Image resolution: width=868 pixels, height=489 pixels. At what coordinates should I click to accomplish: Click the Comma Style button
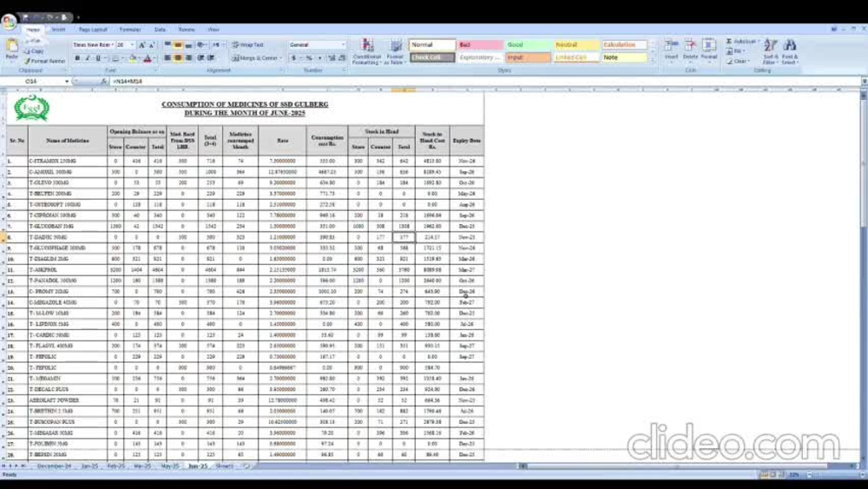(319, 58)
